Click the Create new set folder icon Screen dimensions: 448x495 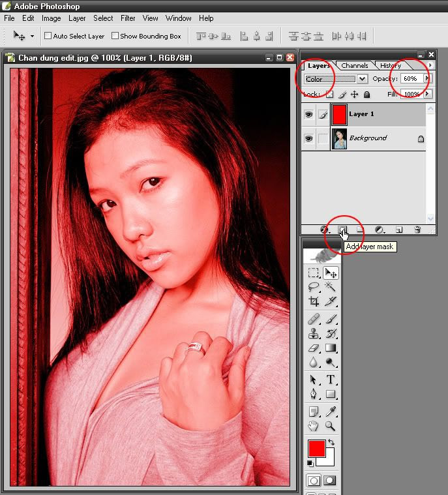[x=360, y=230]
